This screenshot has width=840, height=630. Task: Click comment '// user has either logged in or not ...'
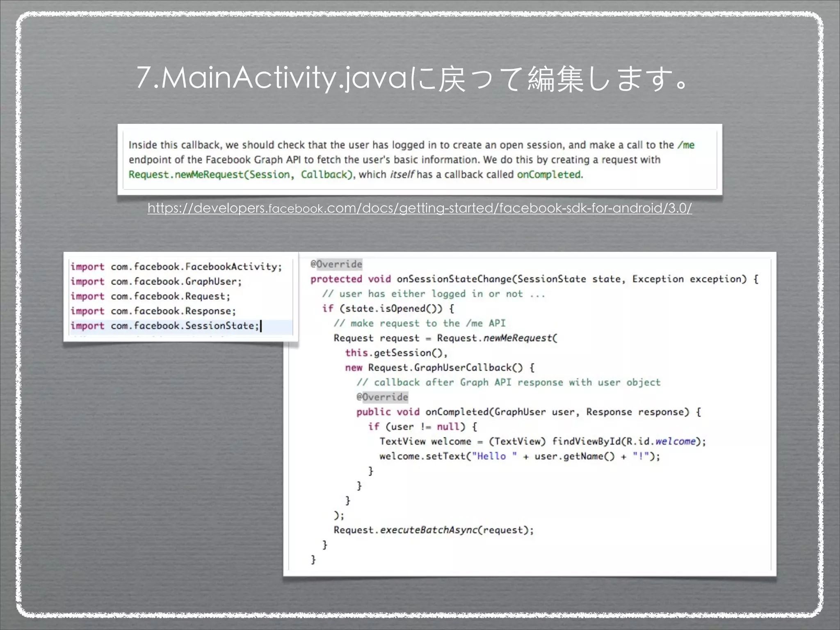[434, 294]
